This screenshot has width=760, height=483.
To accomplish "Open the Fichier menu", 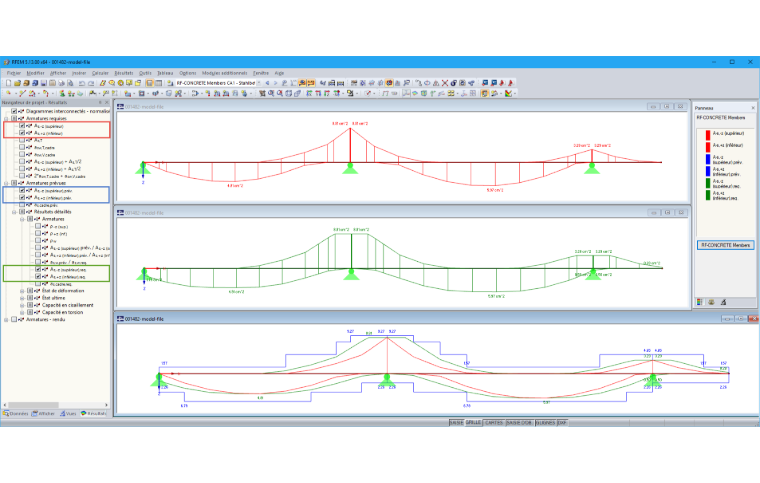I will (x=14, y=73).
